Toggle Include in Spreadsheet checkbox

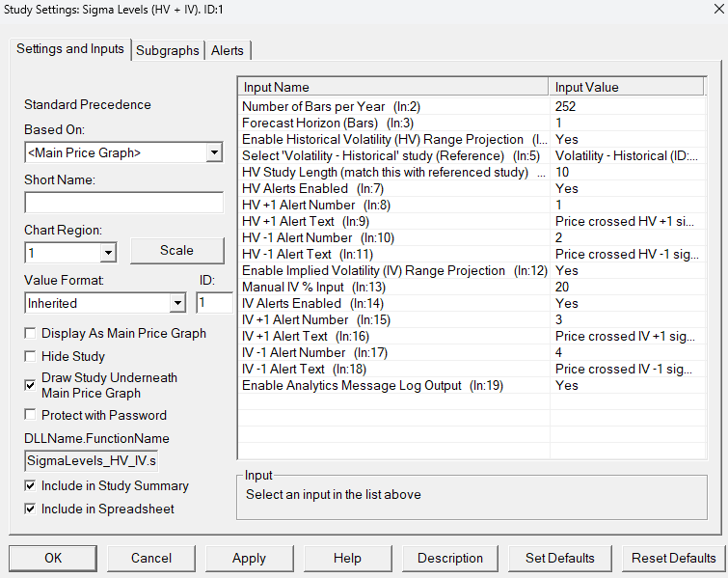(30, 509)
